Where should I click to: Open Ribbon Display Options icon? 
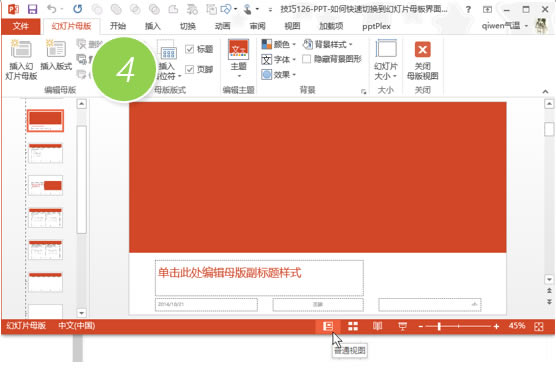[488, 10]
